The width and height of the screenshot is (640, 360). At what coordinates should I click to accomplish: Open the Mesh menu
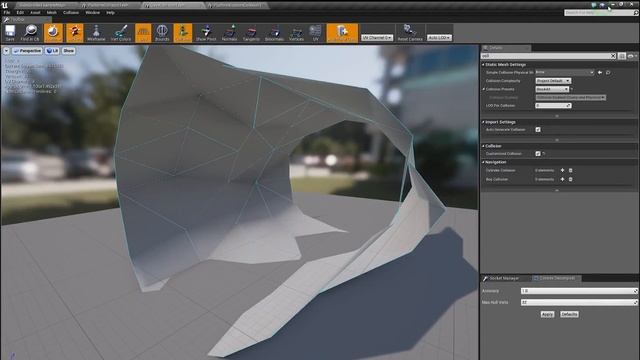52,13
